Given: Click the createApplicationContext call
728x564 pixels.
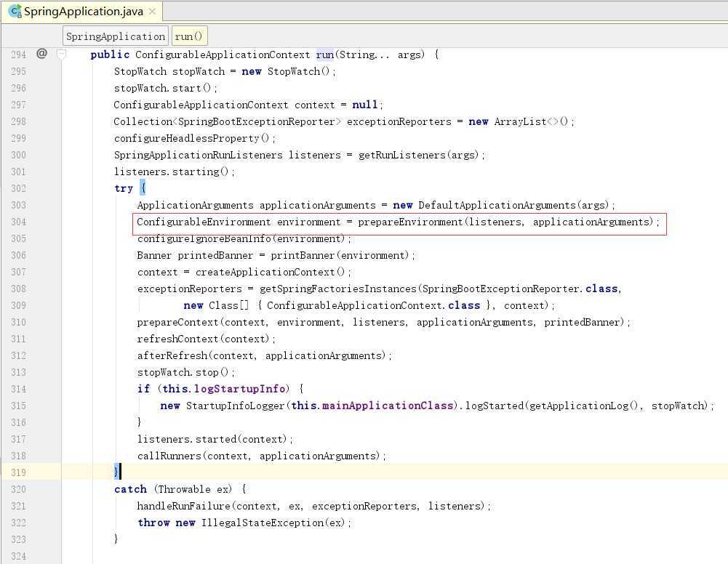Looking at the screenshot, I should pyautogui.click(x=265, y=273).
